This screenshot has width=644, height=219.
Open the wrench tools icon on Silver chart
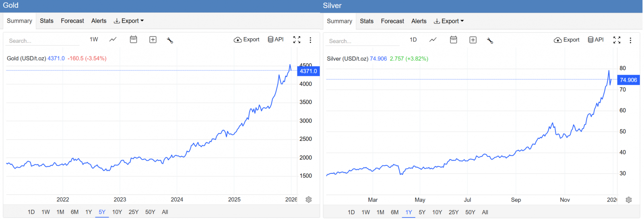490,40
